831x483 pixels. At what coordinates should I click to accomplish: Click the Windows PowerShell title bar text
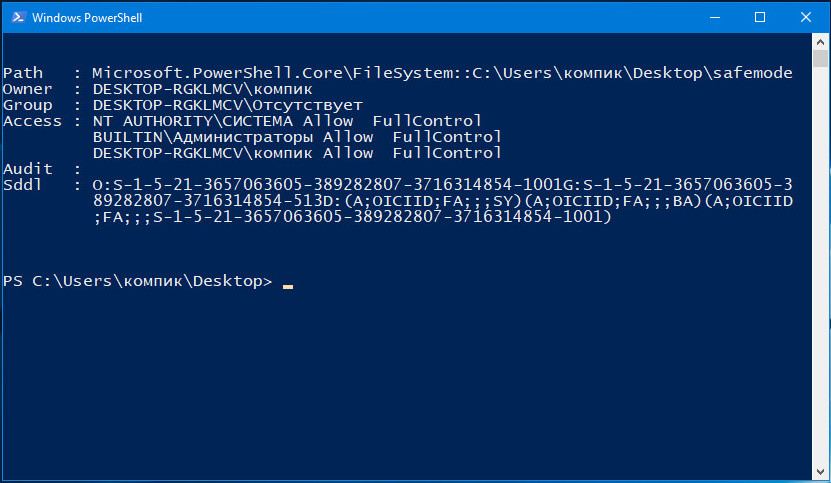(x=87, y=17)
